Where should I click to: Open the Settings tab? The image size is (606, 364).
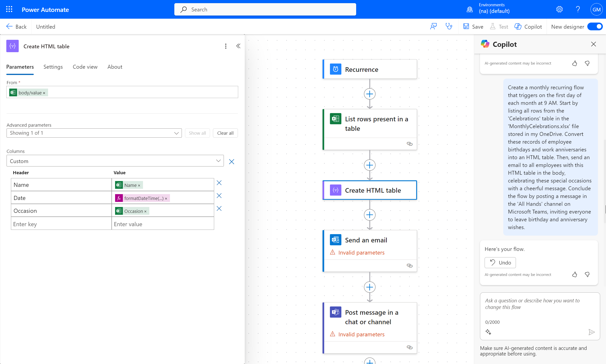(53, 67)
